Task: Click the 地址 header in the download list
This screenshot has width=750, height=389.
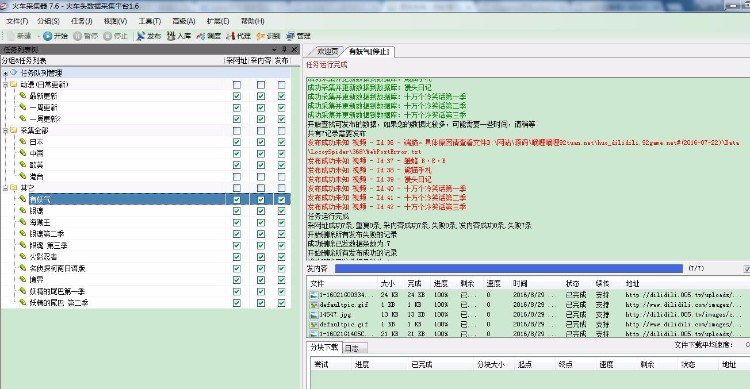Action: pos(685,283)
